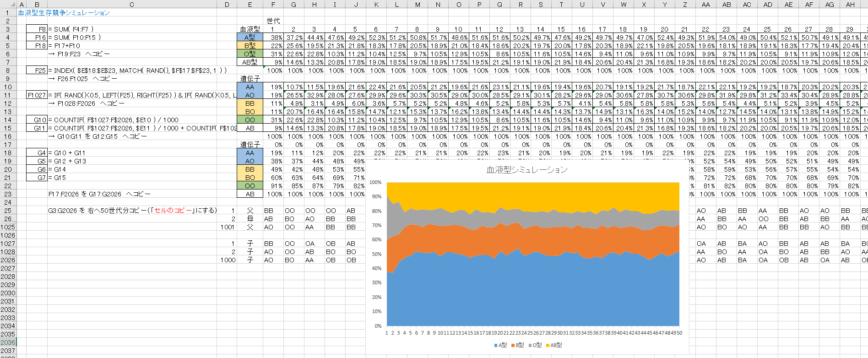
Task: Select the boxed G10 reference cell
Action: tap(37, 120)
